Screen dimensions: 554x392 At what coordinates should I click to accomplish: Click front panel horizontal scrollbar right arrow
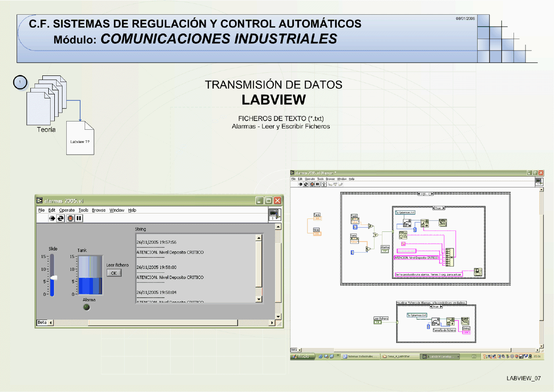[271, 323]
